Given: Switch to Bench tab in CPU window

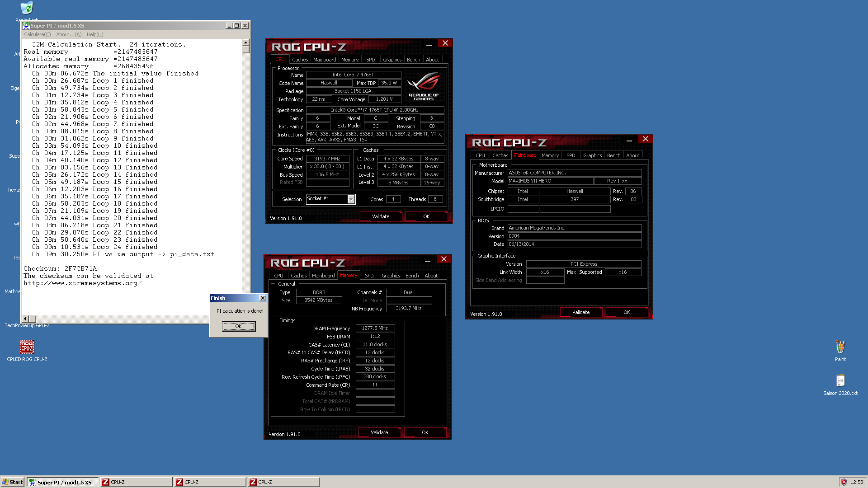Looking at the screenshot, I should click(x=413, y=60).
